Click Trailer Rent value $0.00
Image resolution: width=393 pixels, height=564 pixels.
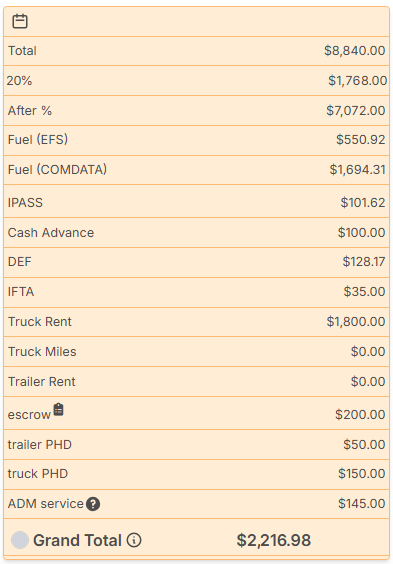[368, 381]
